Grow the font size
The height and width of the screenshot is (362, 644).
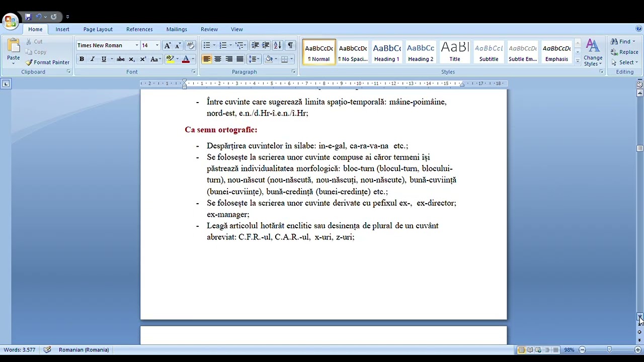(x=168, y=45)
